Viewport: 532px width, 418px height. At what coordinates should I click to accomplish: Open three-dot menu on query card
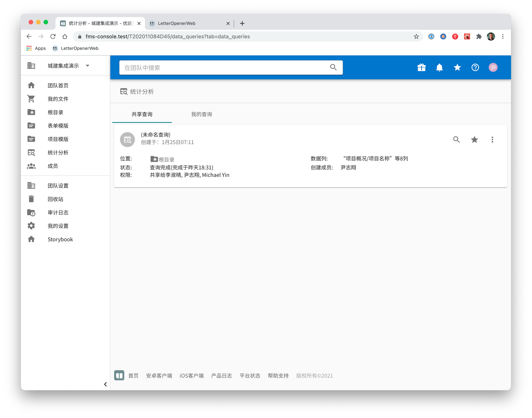[492, 140]
